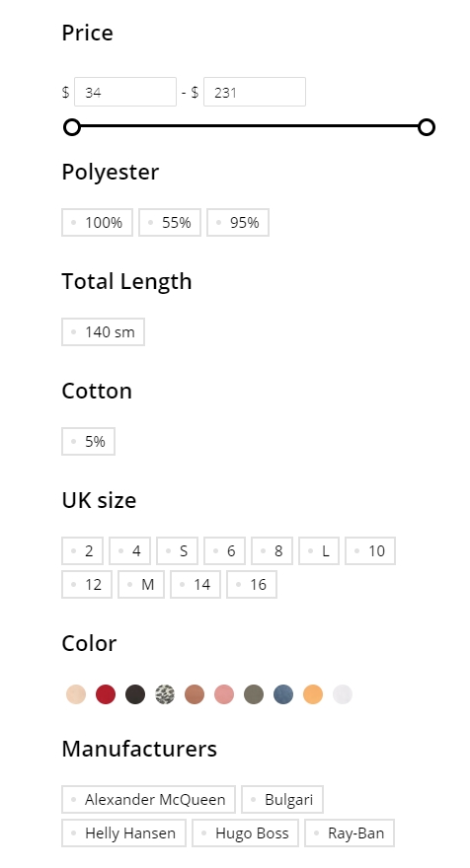The height and width of the screenshot is (868, 470).
Task: Select UK size 10 filter
Action: (370, 550)
